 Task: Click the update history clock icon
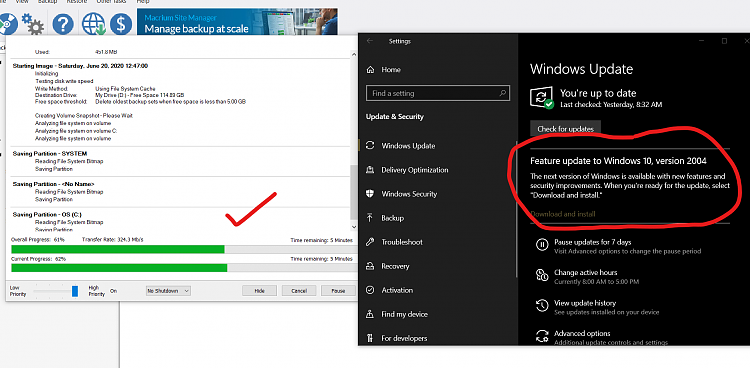point(542,306)
